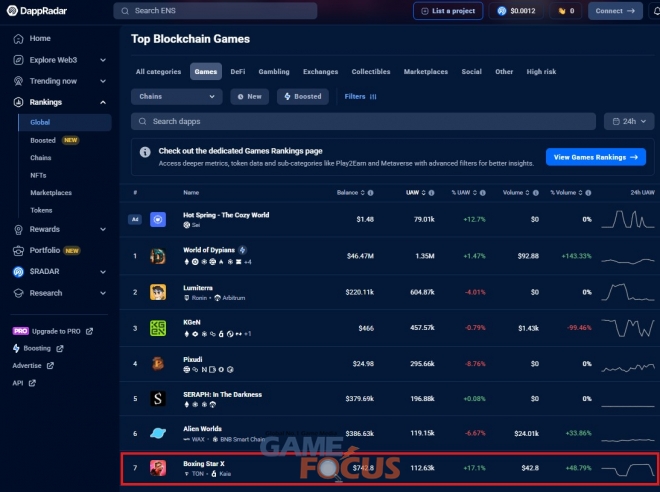The image size is (660, 492).
Task: Expand the Rewards menu chevron
Action: [103, 229]
